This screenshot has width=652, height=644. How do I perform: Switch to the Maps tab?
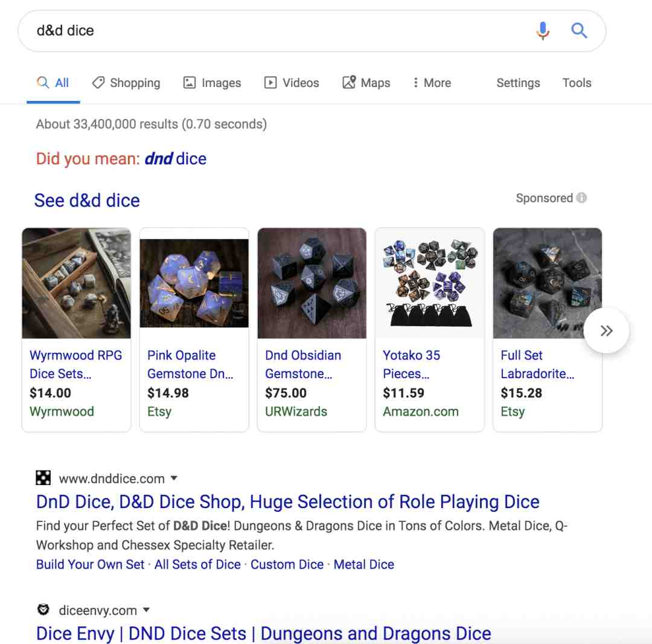366,83
